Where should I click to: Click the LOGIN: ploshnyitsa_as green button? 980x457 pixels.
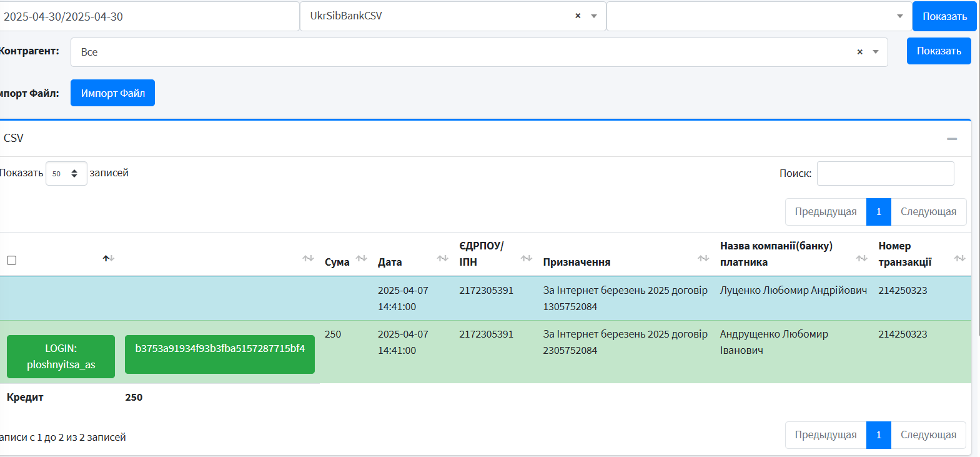tap(61, 356)
